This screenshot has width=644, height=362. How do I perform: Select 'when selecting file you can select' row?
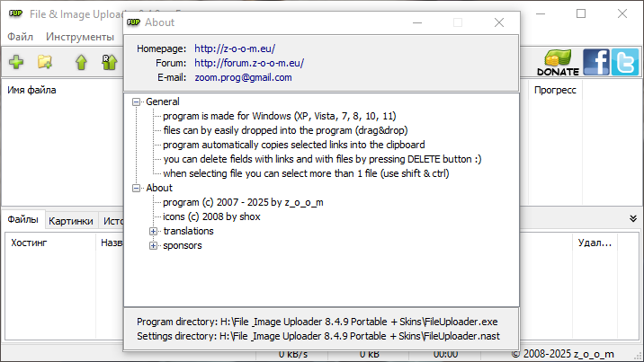pyautogui.click(x=306, y=173)
